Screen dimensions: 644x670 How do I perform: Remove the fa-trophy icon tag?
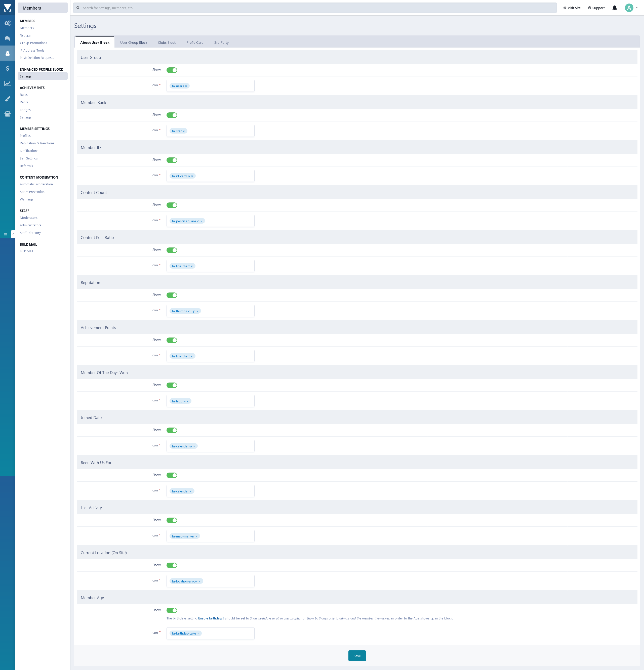point(188,401)
